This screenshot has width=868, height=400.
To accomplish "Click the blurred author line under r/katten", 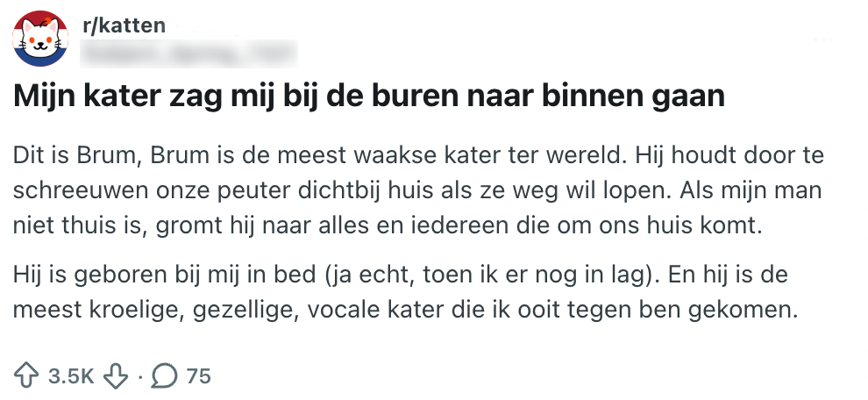I will 189,54.
